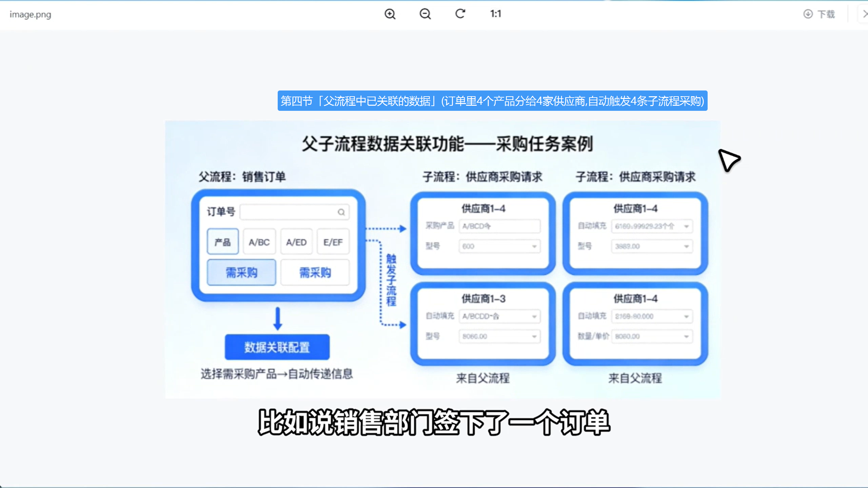Click the 父流程：销售订单 label

[x=242, y=177]
